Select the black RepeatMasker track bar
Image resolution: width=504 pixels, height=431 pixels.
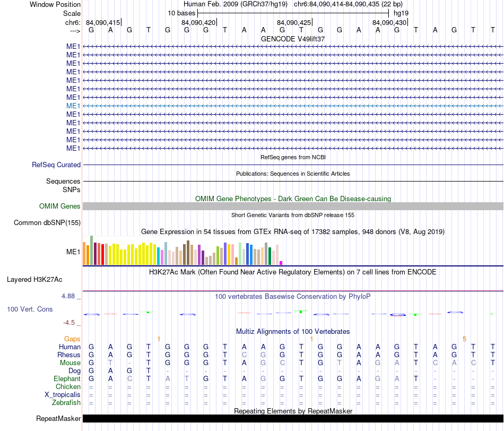[x=293, y=418]
